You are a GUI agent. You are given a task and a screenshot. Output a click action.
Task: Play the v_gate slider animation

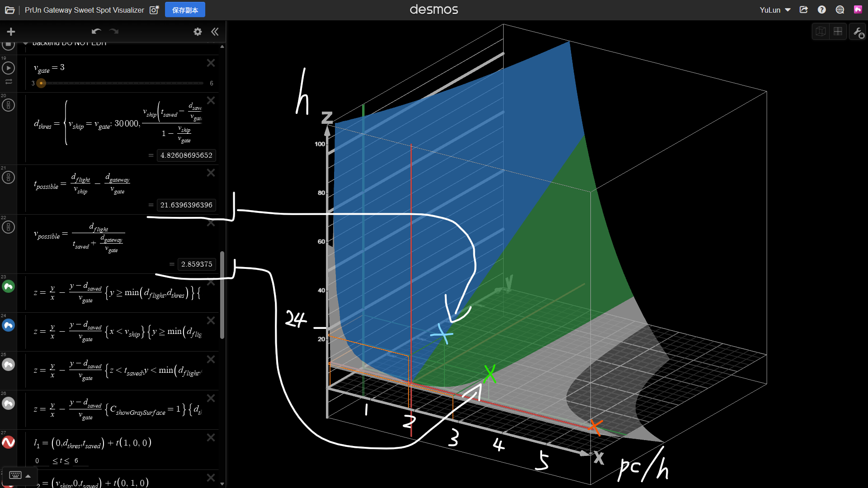pyautogui.click(x=9, y=68)
